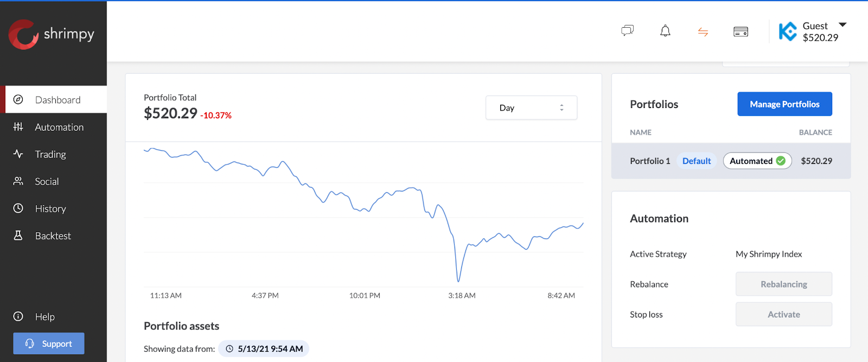868x362 pixels.
Task: Click the Help info icon in sidebar
Action: click(18, 316)
